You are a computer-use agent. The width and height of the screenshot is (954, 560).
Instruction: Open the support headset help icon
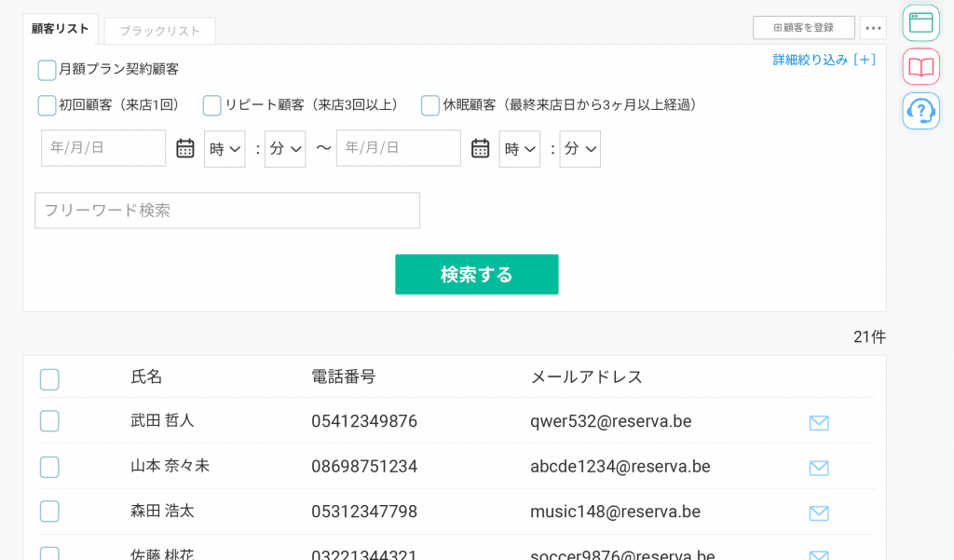click(x=920, y=111)
